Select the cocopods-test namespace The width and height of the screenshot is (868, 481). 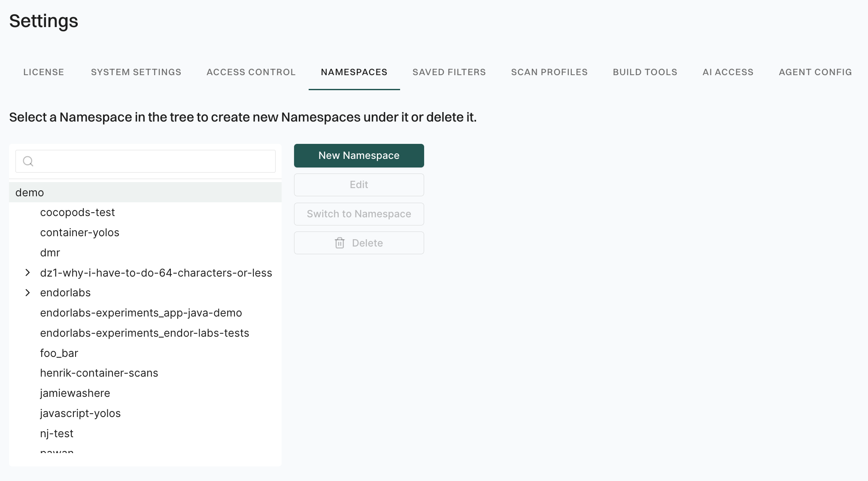[77, 212]
